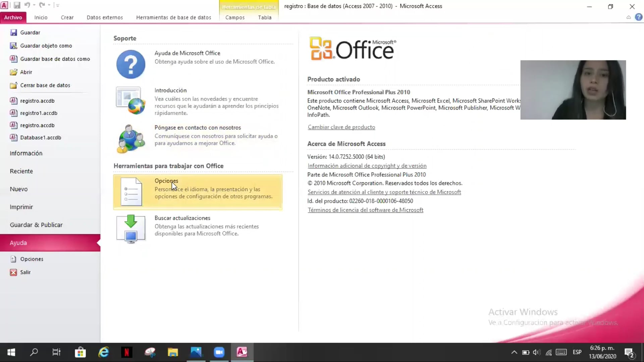Click the Póngase en contacto people icon
Viewport: 644px width, 362px height.
click(131, 138)
